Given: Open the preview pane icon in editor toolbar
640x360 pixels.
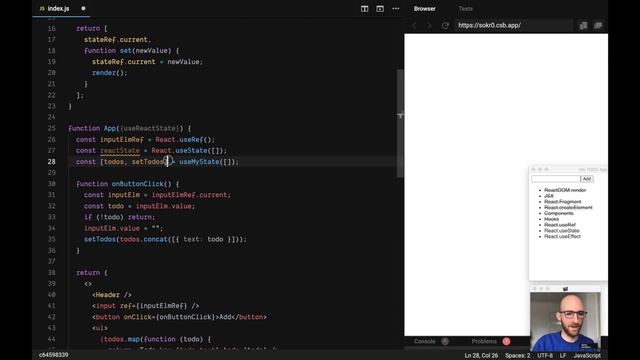Looking at the screenshot, I should click(x=380, y=9).
